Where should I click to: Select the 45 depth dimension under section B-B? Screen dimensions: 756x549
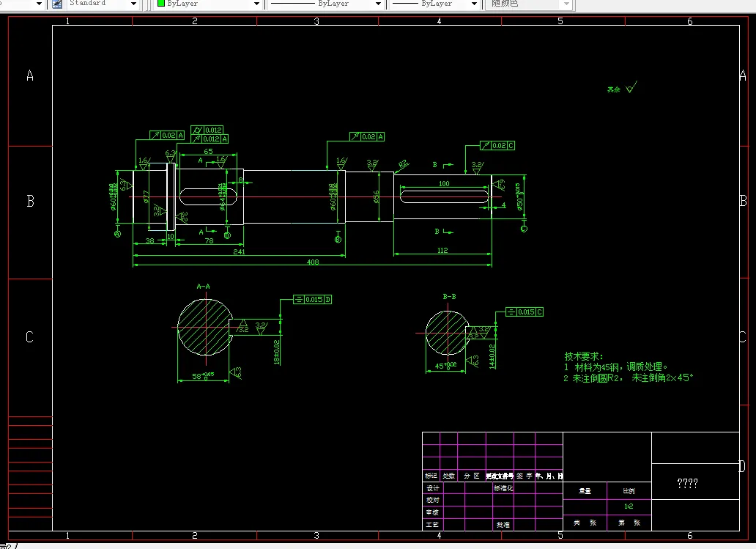[x=445, y=365]
